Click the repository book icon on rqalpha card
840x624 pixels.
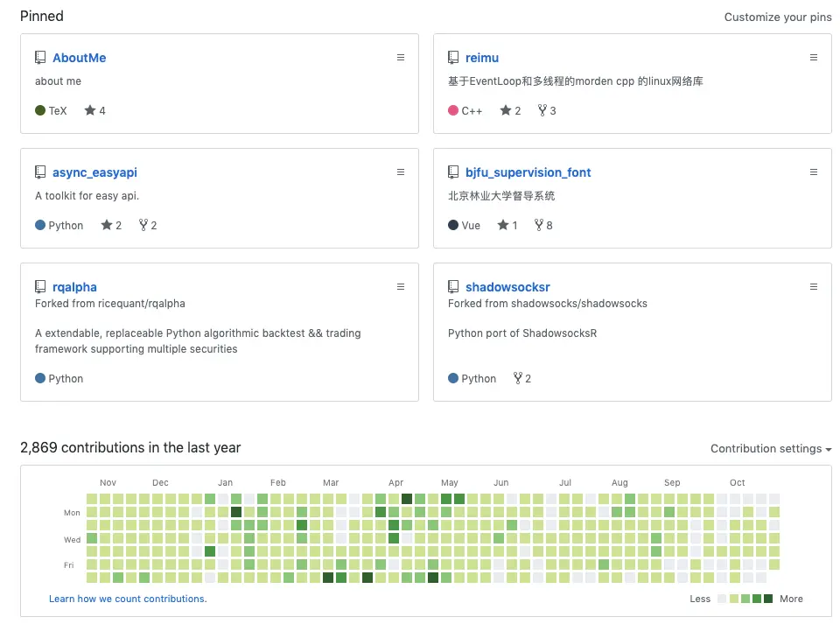40,286
